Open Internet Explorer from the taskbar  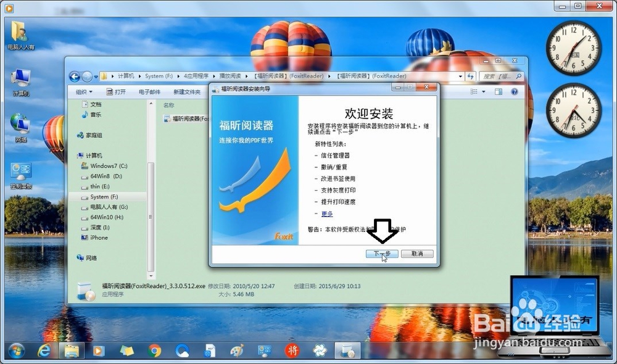pos(44,350)
